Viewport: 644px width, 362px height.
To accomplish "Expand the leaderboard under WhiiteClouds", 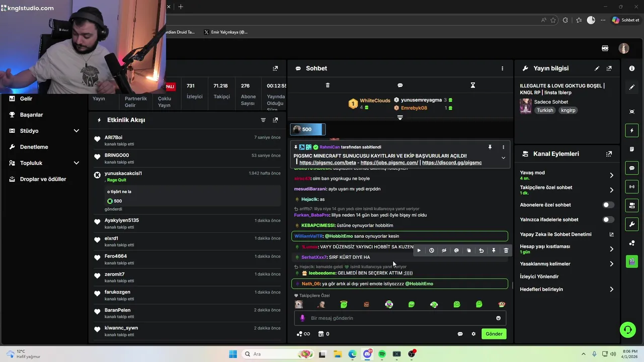I will [x=400, y=117].
